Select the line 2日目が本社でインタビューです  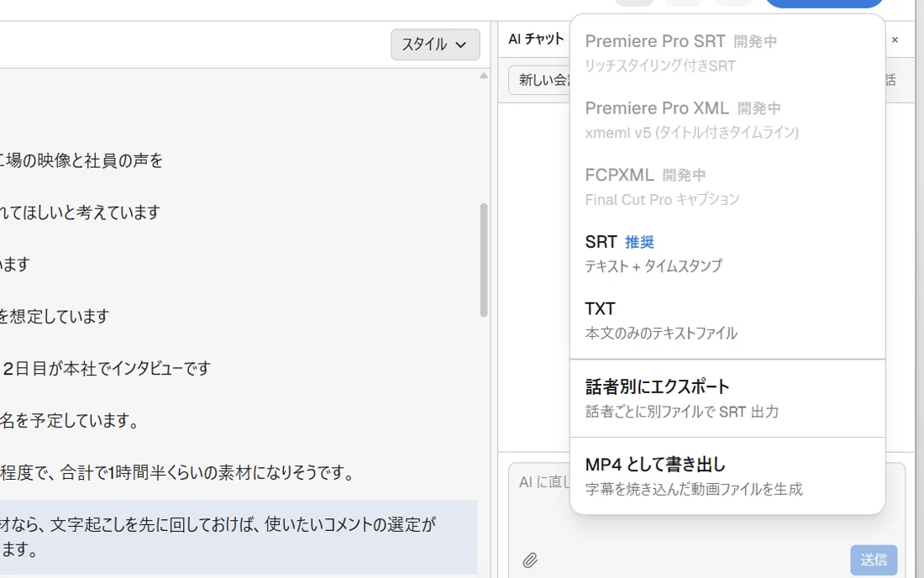[106, 368]
